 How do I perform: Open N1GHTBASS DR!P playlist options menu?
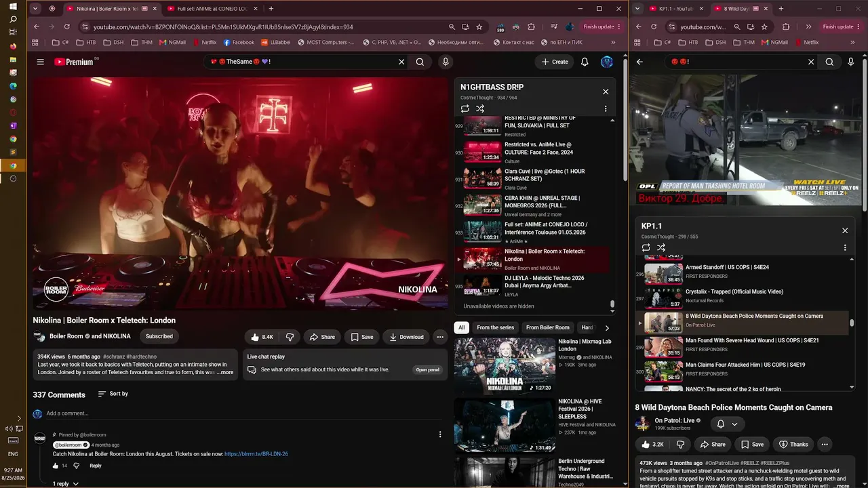click(606, 108)
